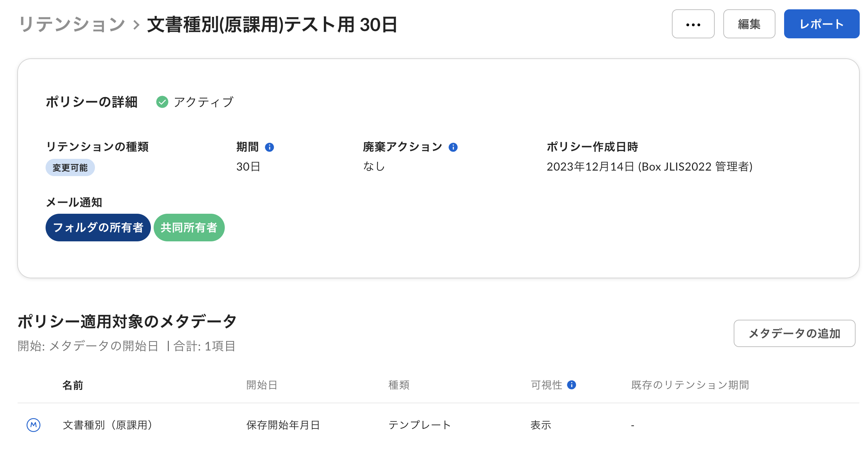The height and width of the screenshot is (462, 868).
Task: Open the 文書種別（原課用） metadata row
Action: 108,425
